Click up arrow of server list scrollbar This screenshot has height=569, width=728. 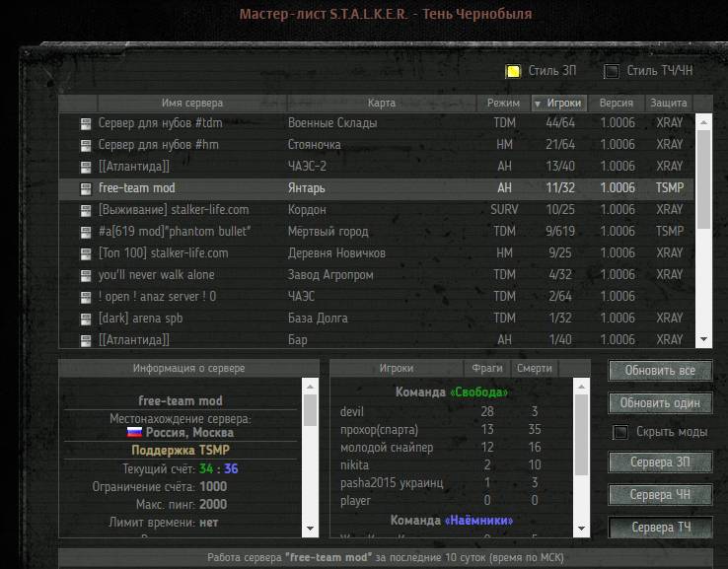(x=704, y=122)
